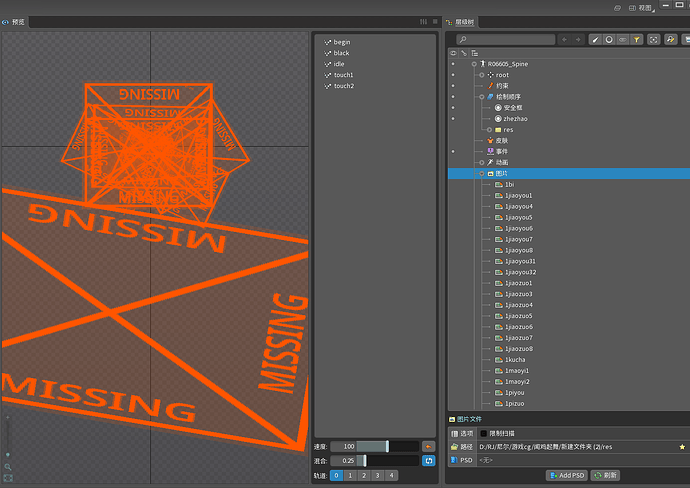This screenshot has width=690, height=488.
Task: Expand the res folder node
Action: pos(489,130)
